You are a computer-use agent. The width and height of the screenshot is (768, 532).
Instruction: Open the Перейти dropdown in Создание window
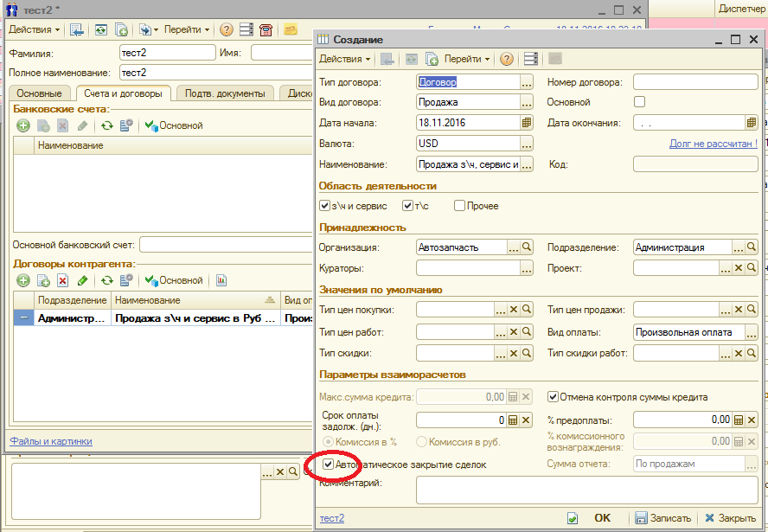(x=467, y=60)
